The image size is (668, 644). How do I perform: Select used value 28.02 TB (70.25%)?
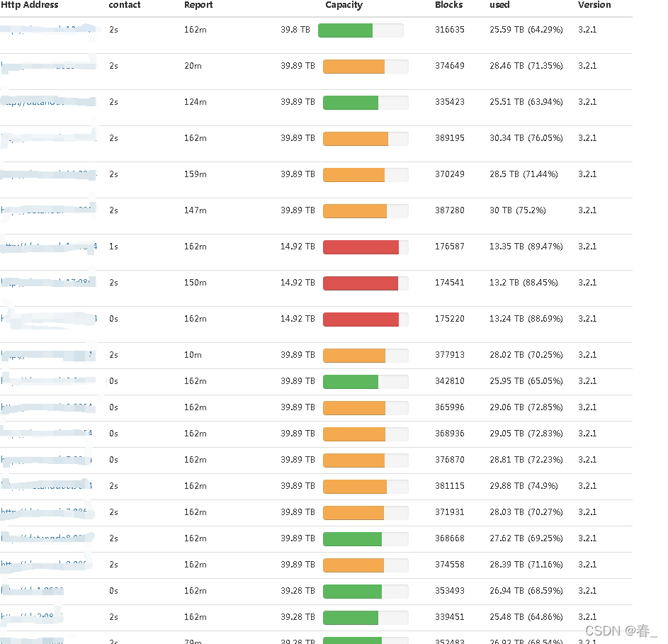pos(526,356)
